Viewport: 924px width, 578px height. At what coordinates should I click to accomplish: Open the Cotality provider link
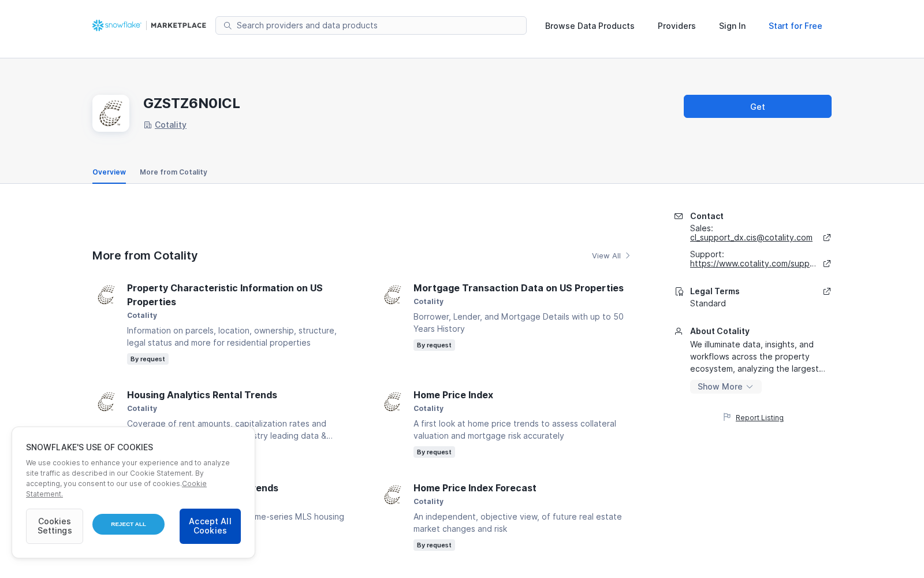pyautogui.click(x=170, y=125)
